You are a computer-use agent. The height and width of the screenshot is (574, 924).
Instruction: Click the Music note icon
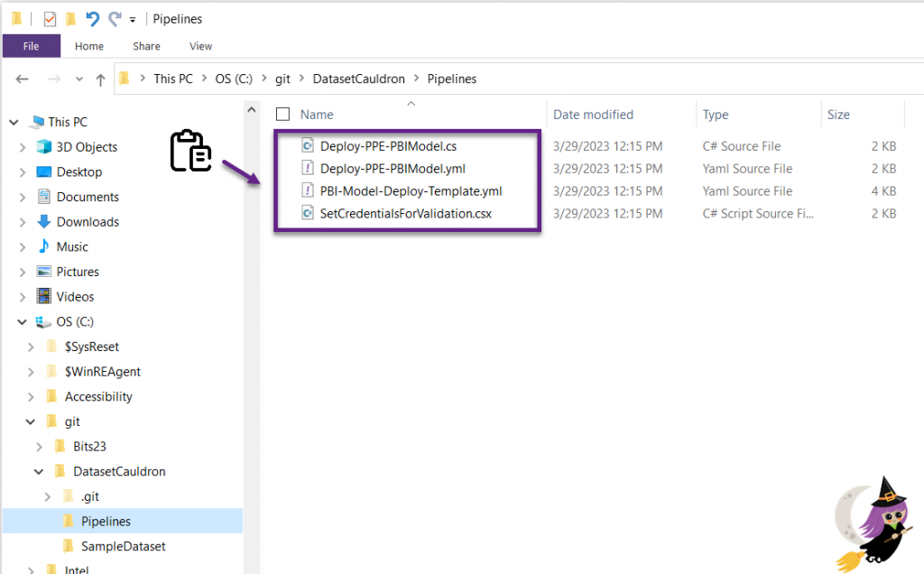43,246
